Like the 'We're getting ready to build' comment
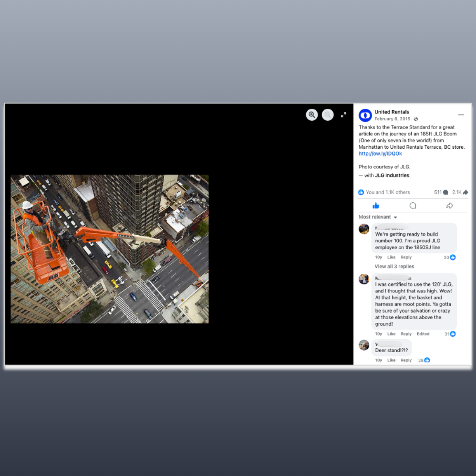 391,257
